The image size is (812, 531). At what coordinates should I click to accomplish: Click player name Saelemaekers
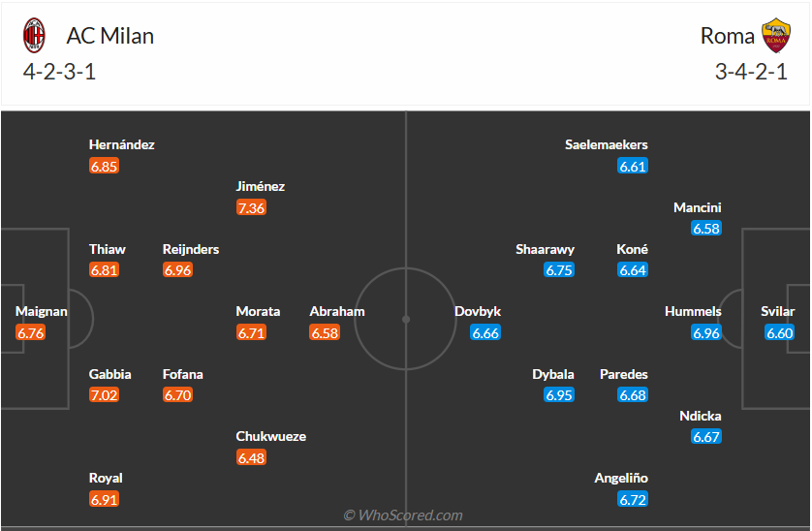pos(607,144)
